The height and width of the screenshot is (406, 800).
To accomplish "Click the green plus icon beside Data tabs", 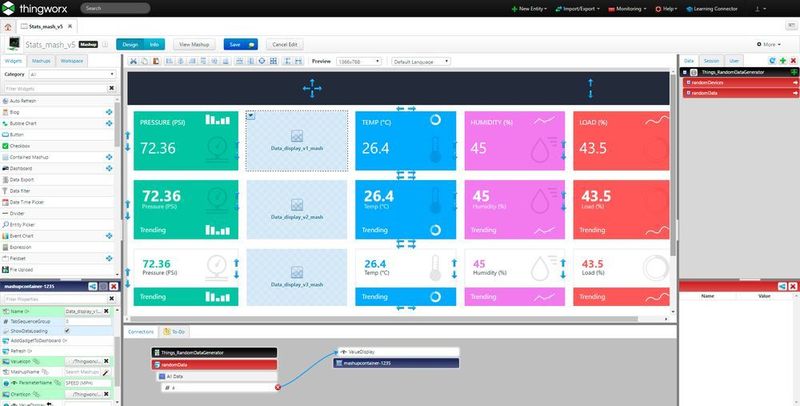I will point(783,61).
